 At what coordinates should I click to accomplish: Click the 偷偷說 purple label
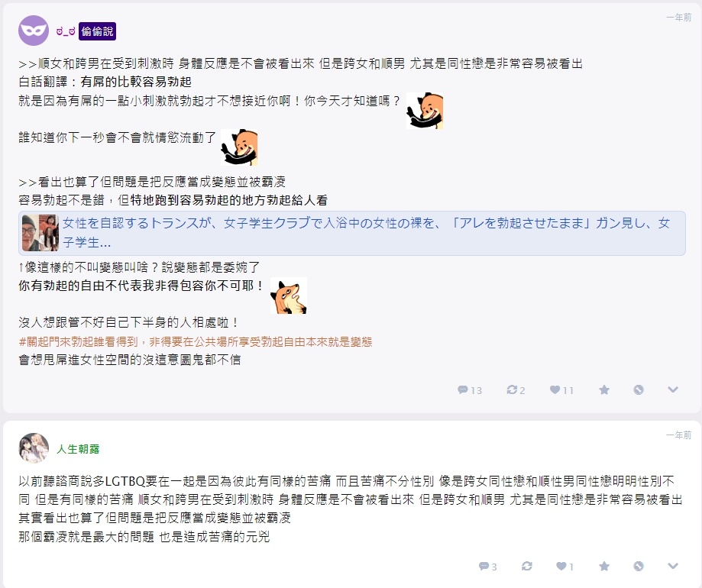point(97,31)
